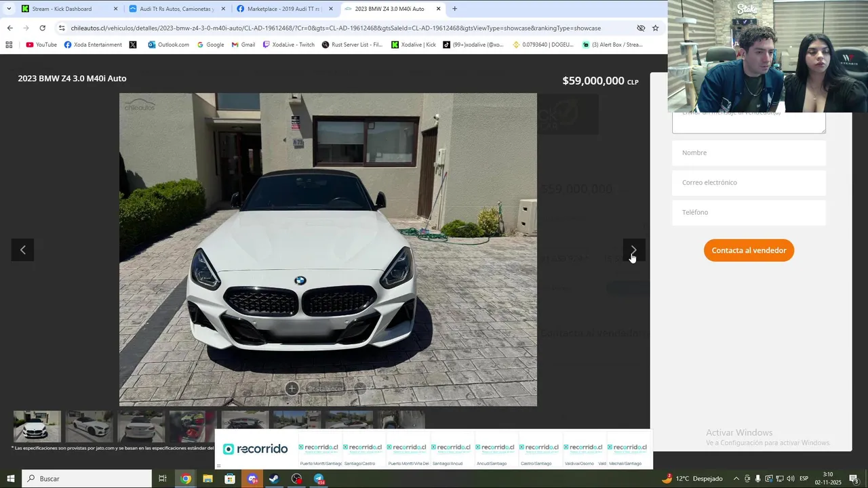Image resolution: width=868 pixels, height=488 pixels.
Task: Focus the Correo electrónico input field
Action: pyautogui.click(x=749, y=182)
